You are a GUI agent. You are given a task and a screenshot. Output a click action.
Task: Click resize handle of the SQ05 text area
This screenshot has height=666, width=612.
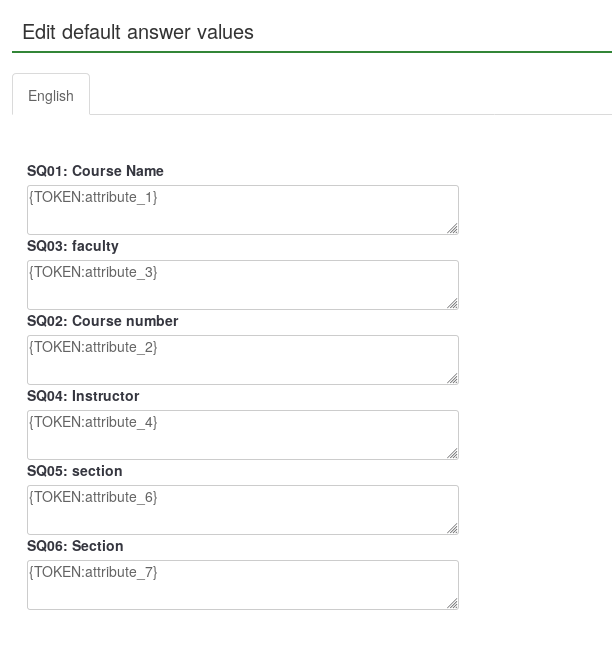[452, 528]
